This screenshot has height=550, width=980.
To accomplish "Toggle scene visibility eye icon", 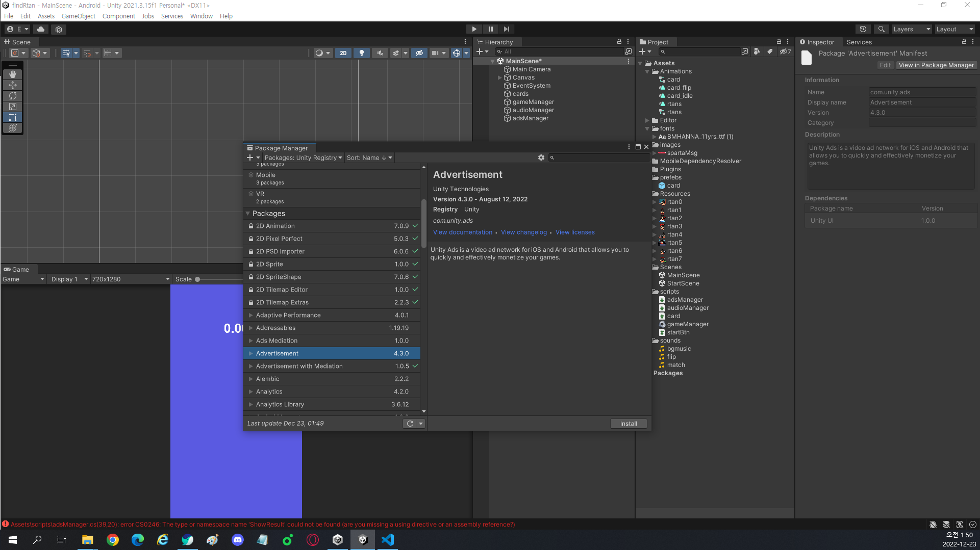I will coord(419,53).
